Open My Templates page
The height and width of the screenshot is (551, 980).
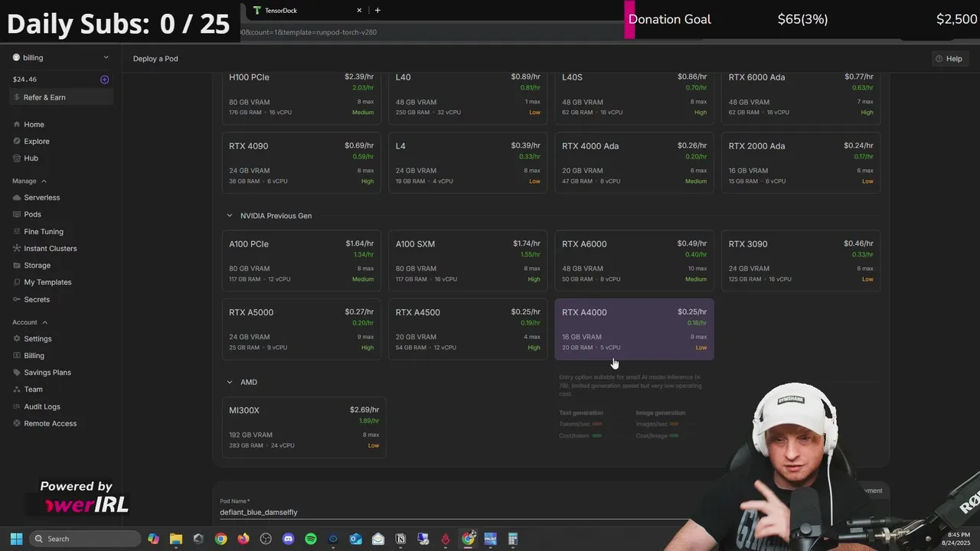(47, 282)
